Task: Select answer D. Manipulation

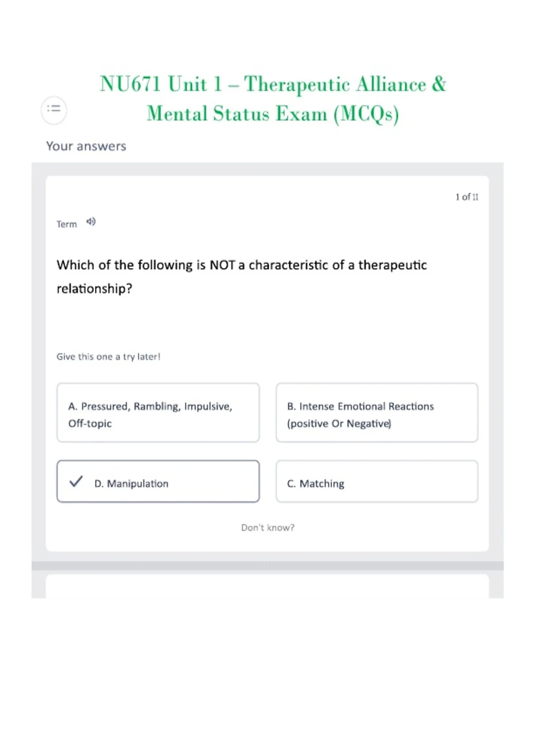Action: pos(158,482)
